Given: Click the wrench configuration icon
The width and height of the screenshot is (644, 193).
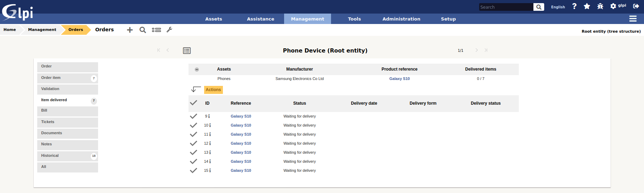Looking at the screenshot, I should pos(169,30).
